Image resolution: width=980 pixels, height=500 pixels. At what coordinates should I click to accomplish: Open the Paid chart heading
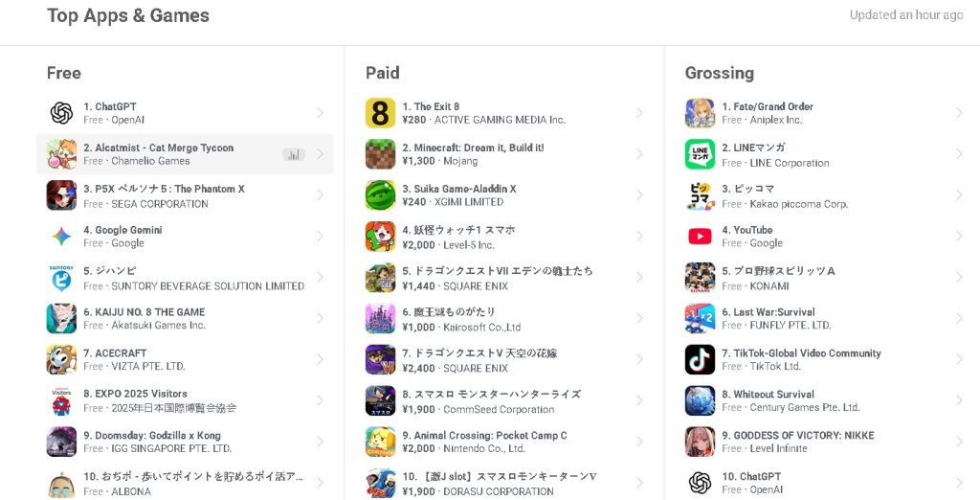[383, 73]
